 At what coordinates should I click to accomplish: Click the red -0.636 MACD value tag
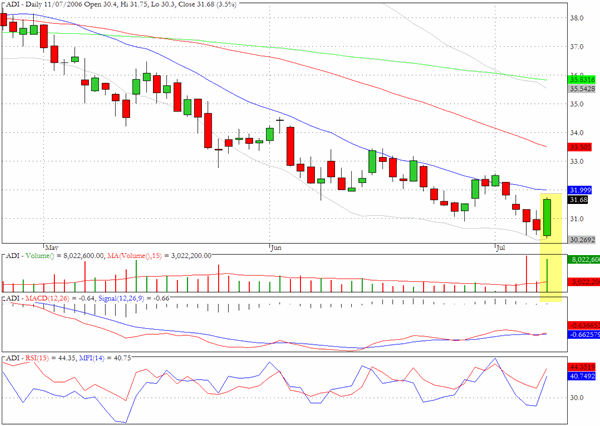[x=584, y=326]
